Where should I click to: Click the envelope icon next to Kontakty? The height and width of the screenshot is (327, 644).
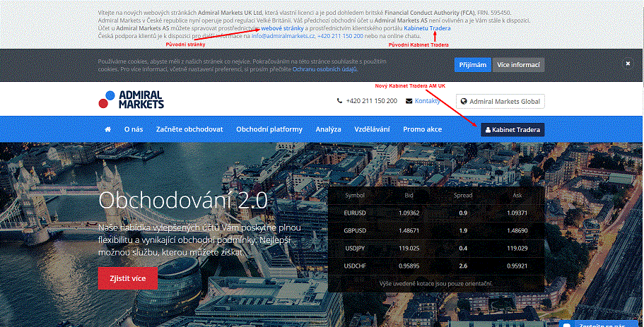point(409,101)
